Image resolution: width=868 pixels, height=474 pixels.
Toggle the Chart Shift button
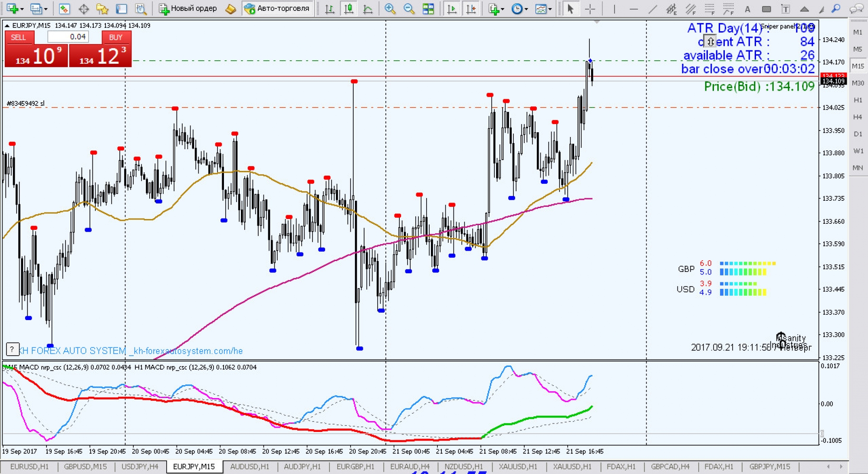click(x=471, y=8)
